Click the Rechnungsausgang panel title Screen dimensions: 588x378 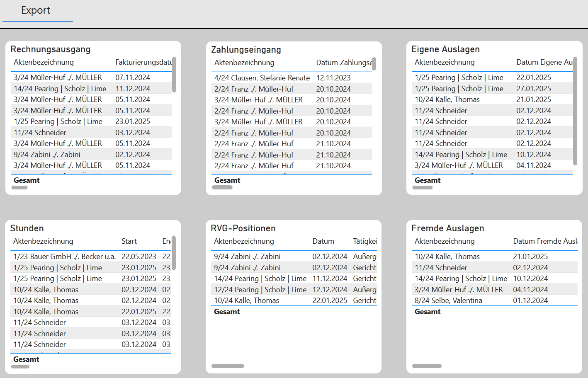(x=51, y=49)
